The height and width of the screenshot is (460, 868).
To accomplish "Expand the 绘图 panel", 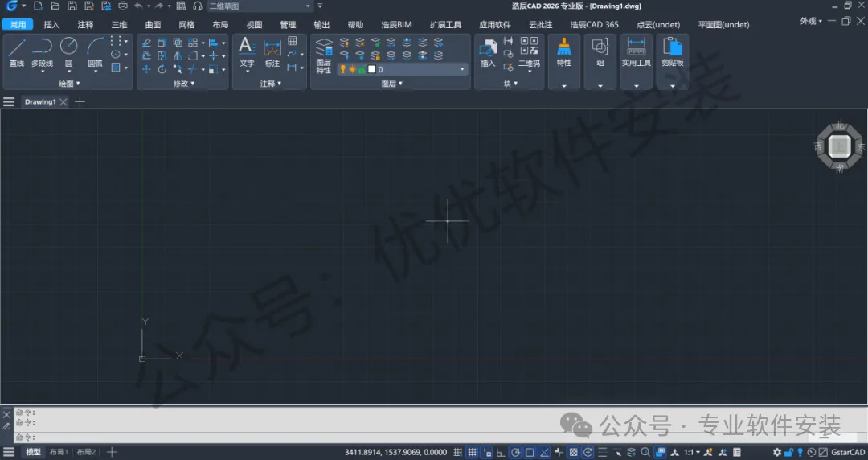I will coord(69,84).
